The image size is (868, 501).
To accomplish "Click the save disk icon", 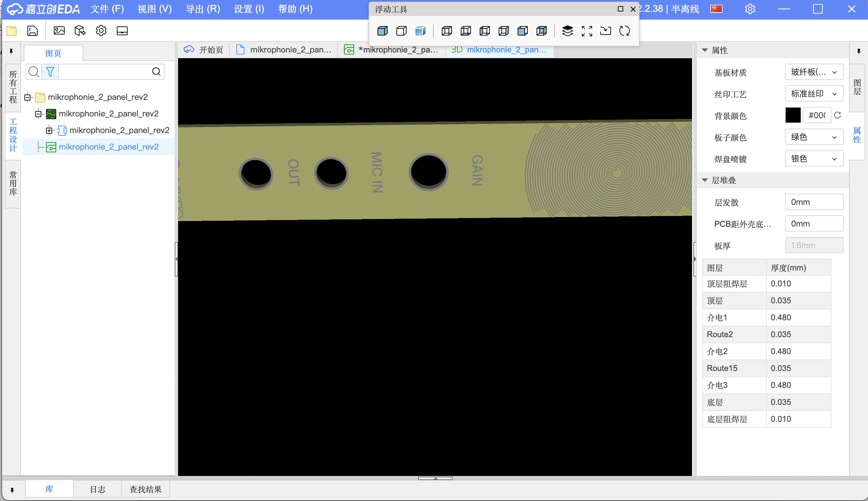I will click(x=32, y=30).
